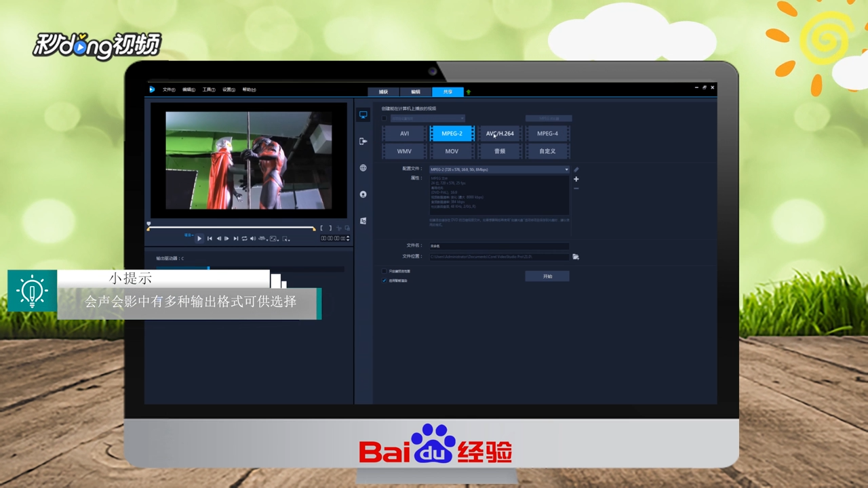The width and height of the screenshot is (868, 488).
Task: Open the resize/crop mode dropdown icon
Action: (x=286, y=239)
